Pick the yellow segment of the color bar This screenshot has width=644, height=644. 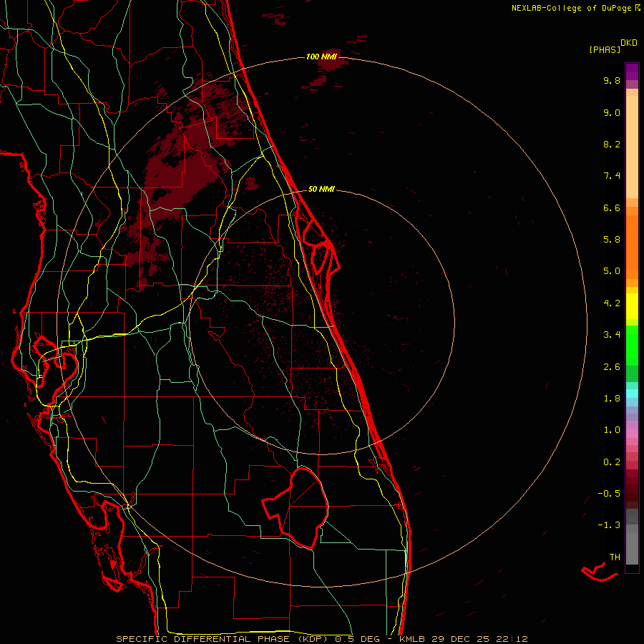tap(632, 306)
